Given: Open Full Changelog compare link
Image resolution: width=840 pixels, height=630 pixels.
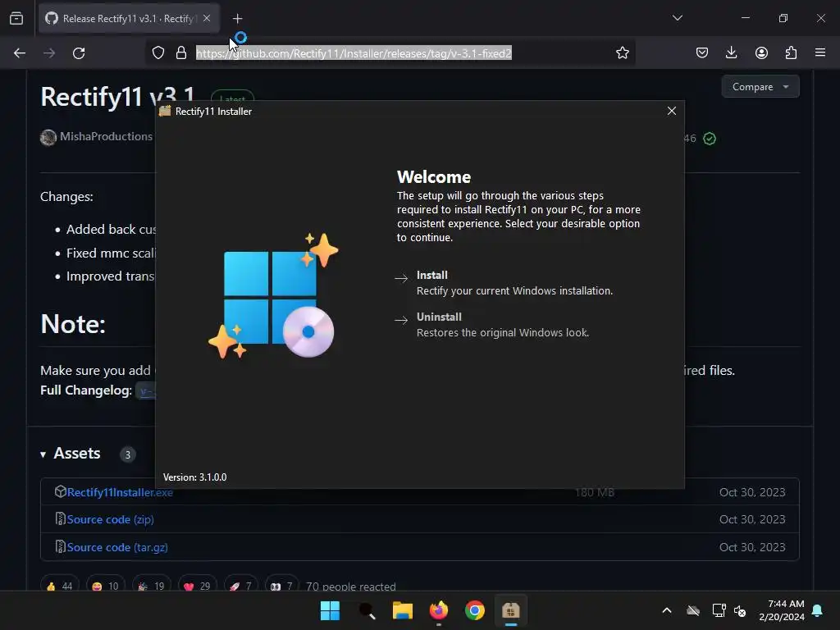Looking at the screenshot, I should pos(146,391).
